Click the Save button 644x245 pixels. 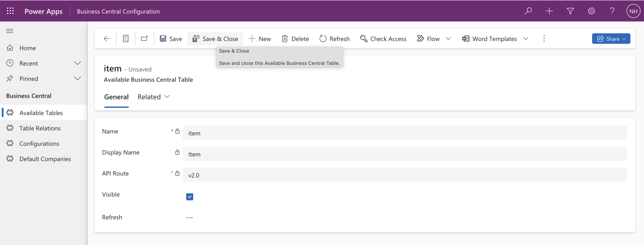[171, 39]
